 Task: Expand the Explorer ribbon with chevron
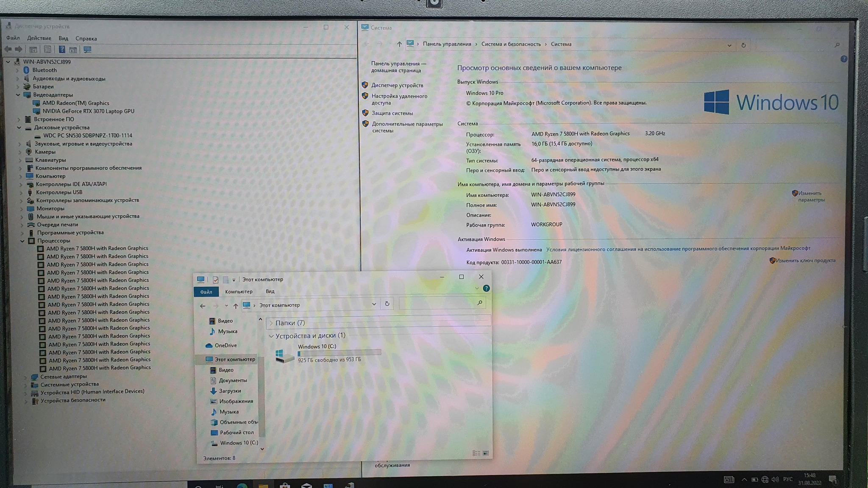coord(477,288)
